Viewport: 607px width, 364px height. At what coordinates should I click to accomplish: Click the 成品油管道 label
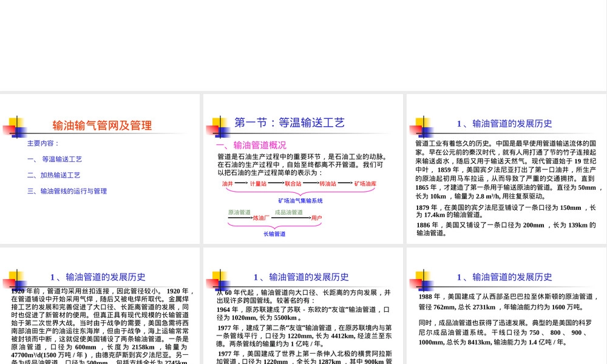(289, 212)
